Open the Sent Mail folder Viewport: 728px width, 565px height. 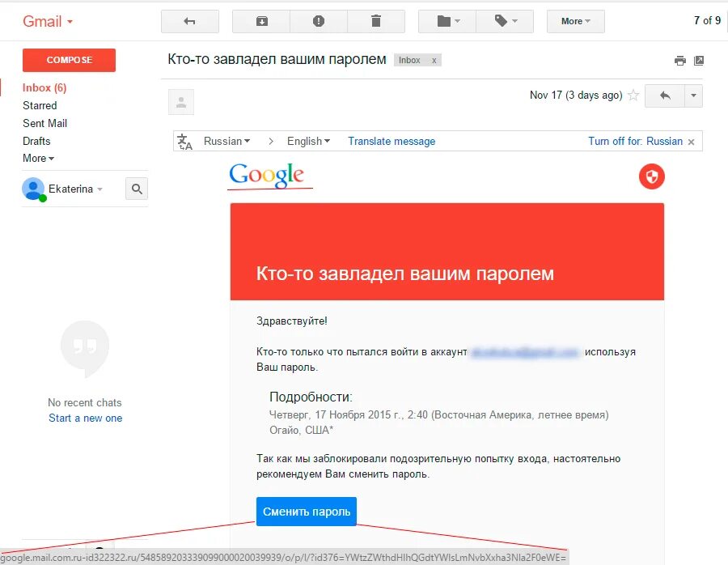point(45,123)
